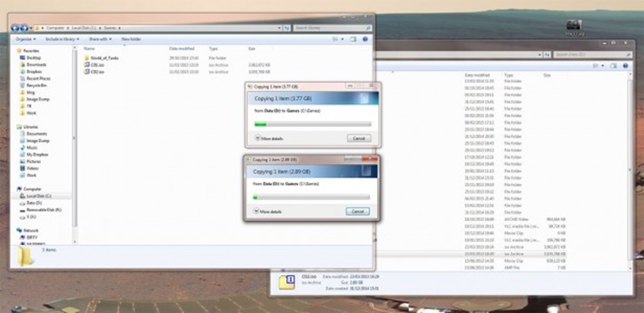Open Work under Libraries
Image resolution: width=644 pixels, height=313 pixels.
[x=28, y=175]
